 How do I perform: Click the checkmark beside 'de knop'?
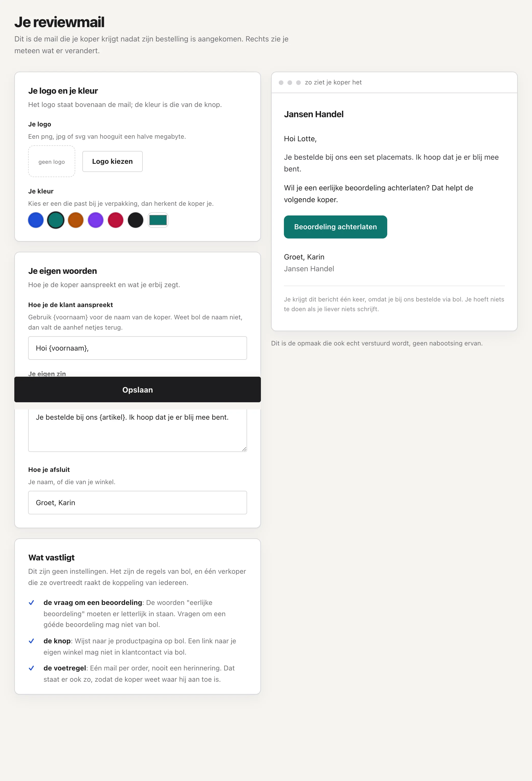point(31,641)
